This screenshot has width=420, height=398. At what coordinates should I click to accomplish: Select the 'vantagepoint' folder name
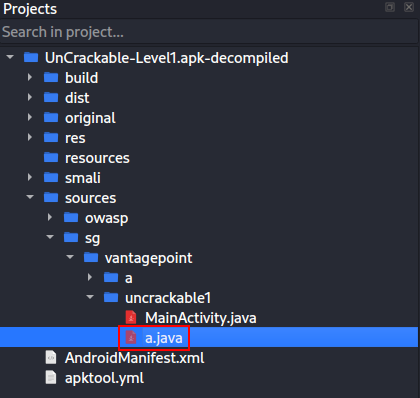pos(149,258)
